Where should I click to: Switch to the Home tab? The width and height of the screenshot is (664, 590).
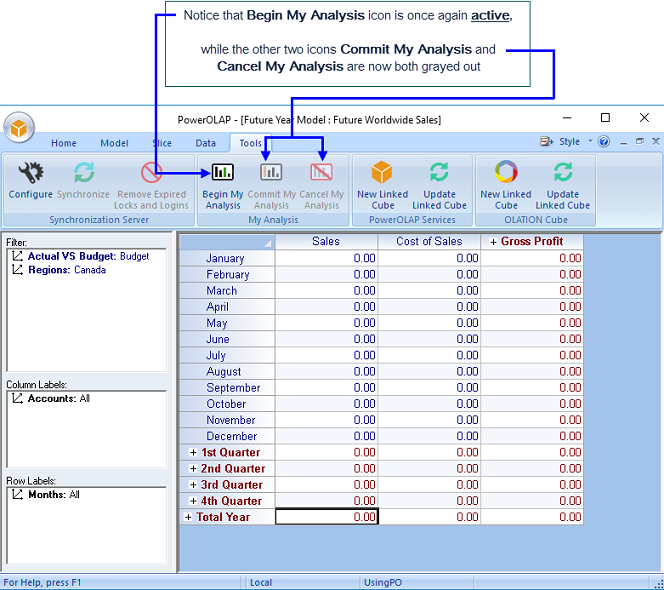tap(64, 143)
